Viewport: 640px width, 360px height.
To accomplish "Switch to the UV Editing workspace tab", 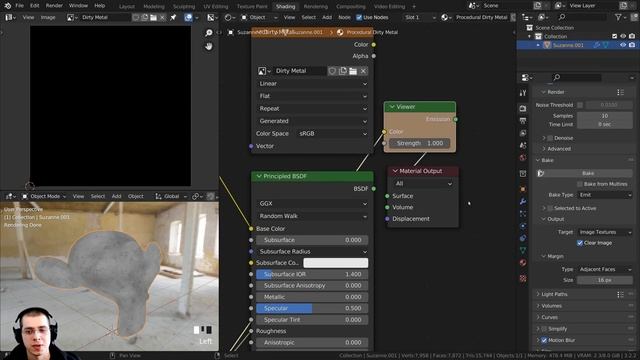I will 216,7.
